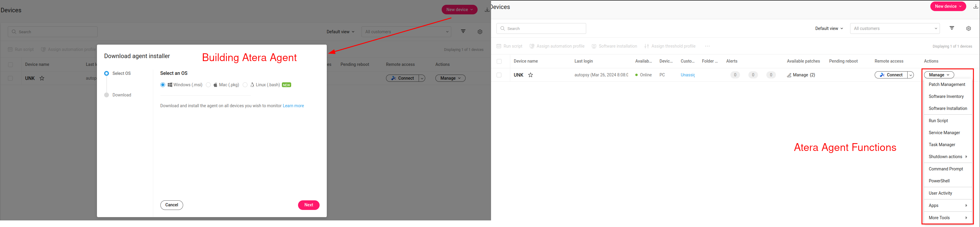Open All customers dropdown in the left panel

tap(406, 32)
